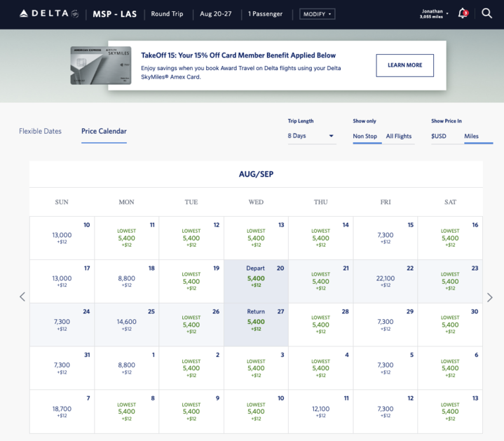Open the Trip Length 8 Days dropdown
This screenshot has width=504, height=441.
[311, 136]
